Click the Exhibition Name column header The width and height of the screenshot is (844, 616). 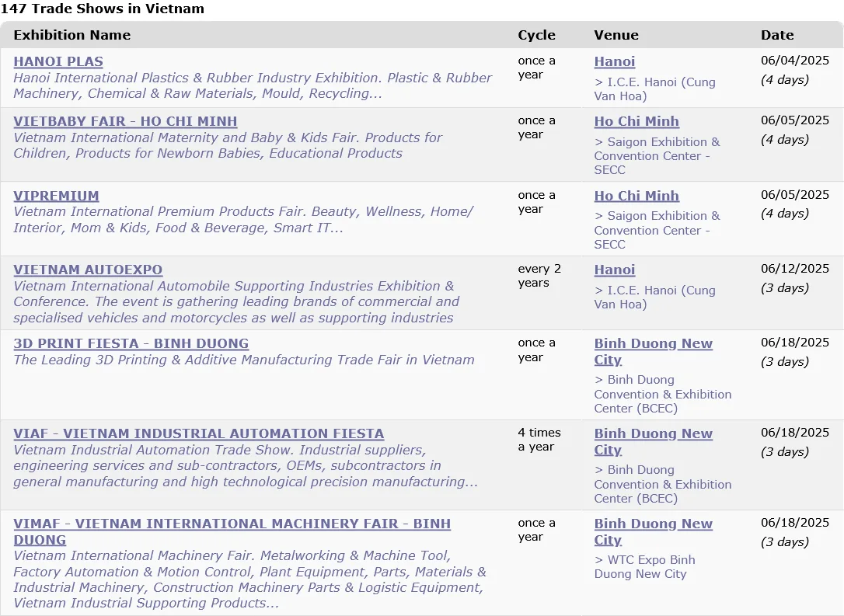[x=72, y=35]
